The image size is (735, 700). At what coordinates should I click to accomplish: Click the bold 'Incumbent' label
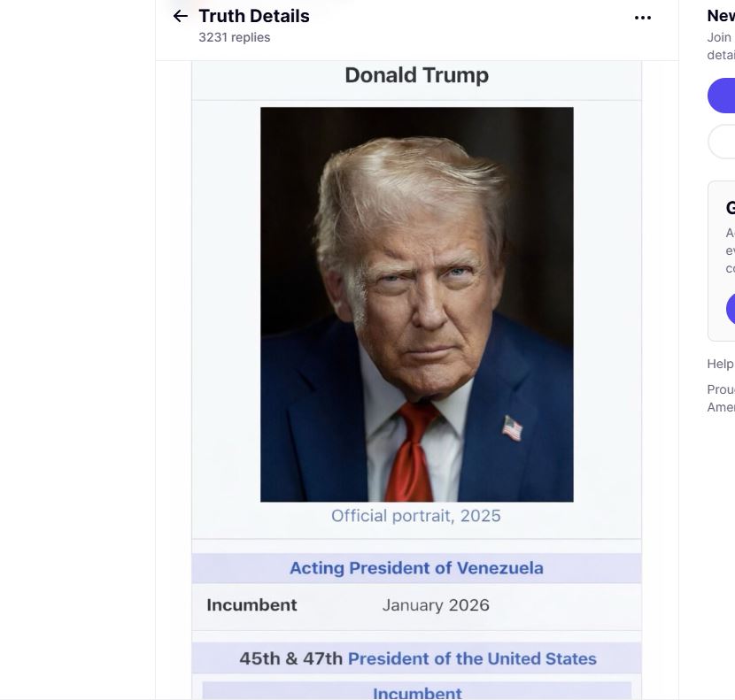click(x=251, y=605)
